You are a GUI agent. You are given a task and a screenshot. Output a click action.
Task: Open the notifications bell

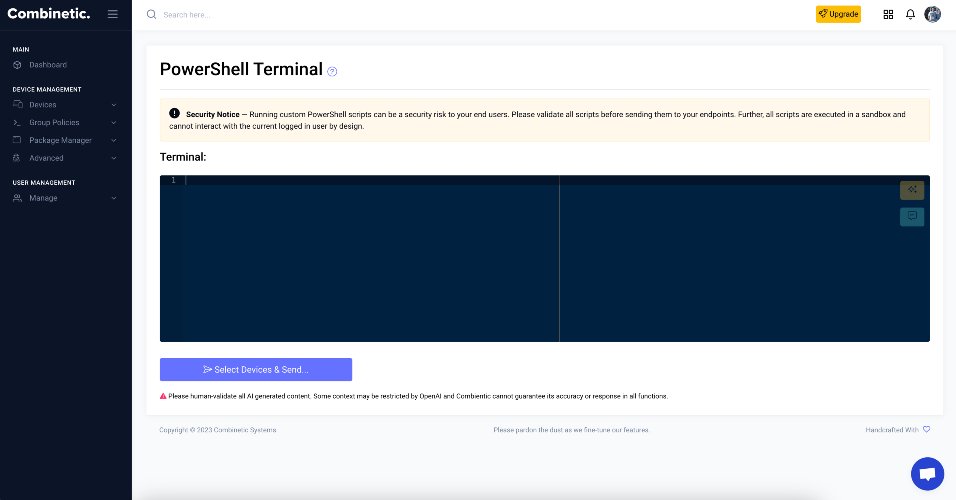click(910, 14)
